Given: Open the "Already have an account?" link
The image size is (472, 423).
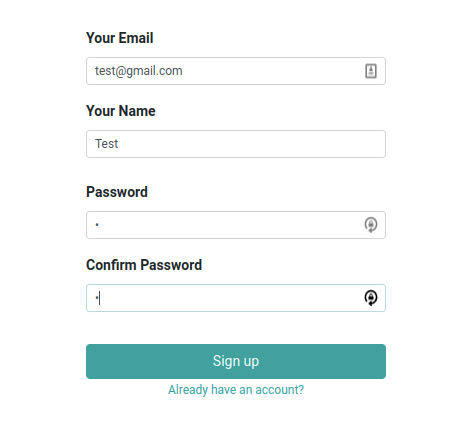Looking at the screenshot, I should point(236,390).
